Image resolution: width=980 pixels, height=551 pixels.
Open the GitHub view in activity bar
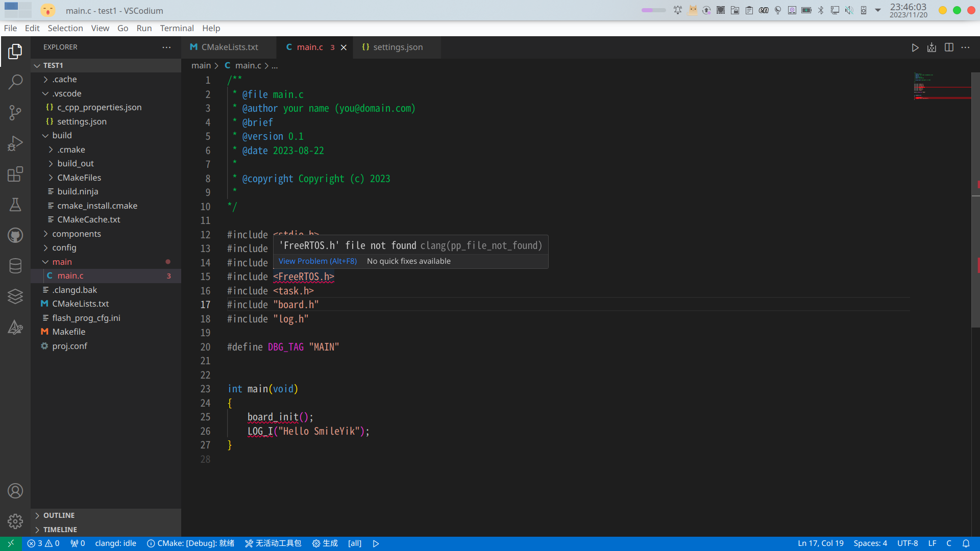point(15,235)
